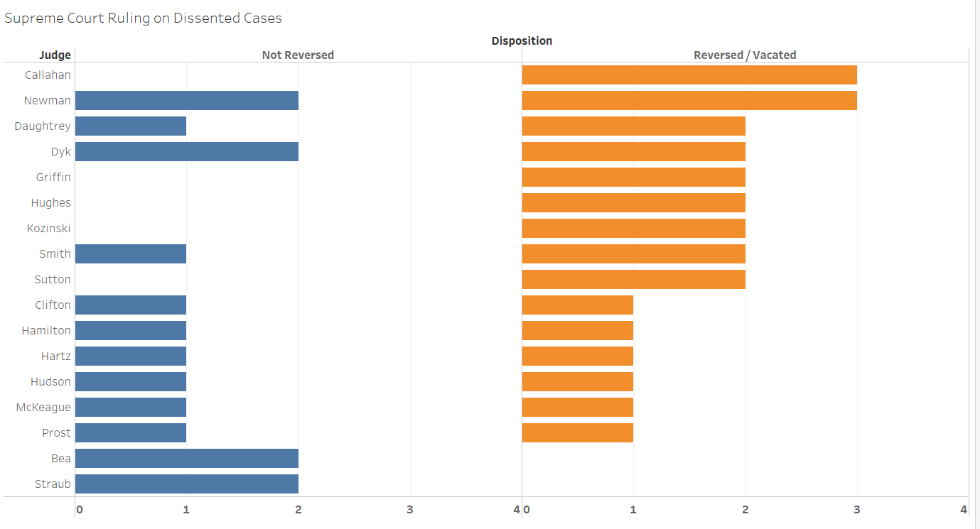Click Clifton's blue Not Reversed bar
Screen dimensions: 980x529
coord(131,305)
